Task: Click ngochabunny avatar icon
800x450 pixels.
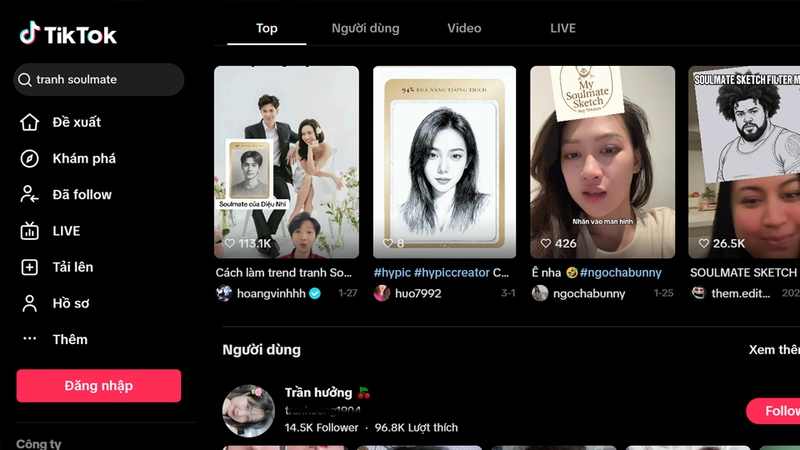Action: (x=540, y=293)
